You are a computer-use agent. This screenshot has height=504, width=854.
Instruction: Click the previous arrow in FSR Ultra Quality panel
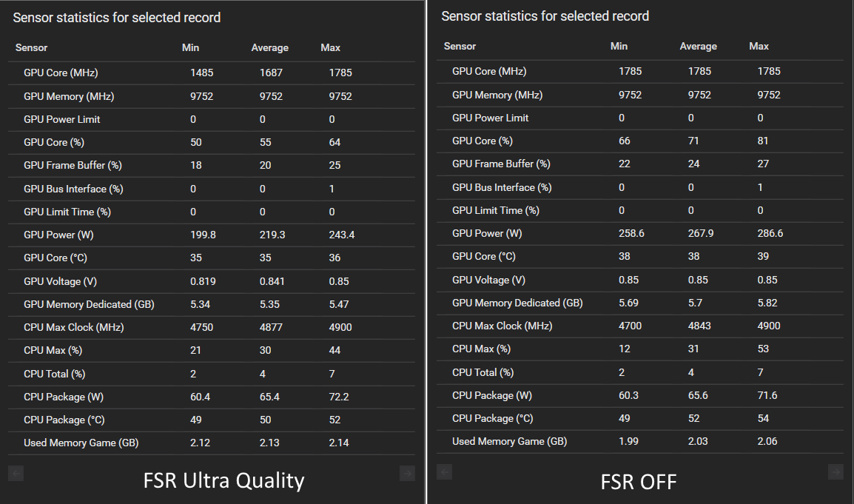tap(16, 473)
